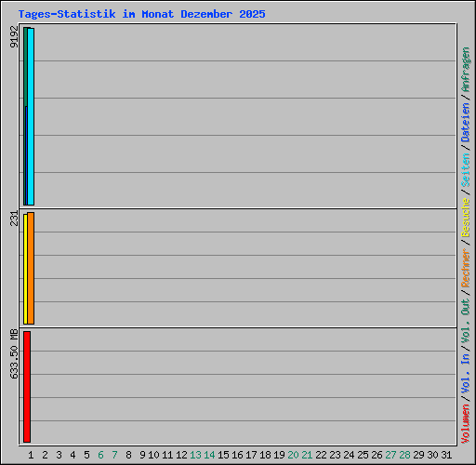Click day label '30' on the x-axis
The image size is (476, 465).
tap(432, 455)
